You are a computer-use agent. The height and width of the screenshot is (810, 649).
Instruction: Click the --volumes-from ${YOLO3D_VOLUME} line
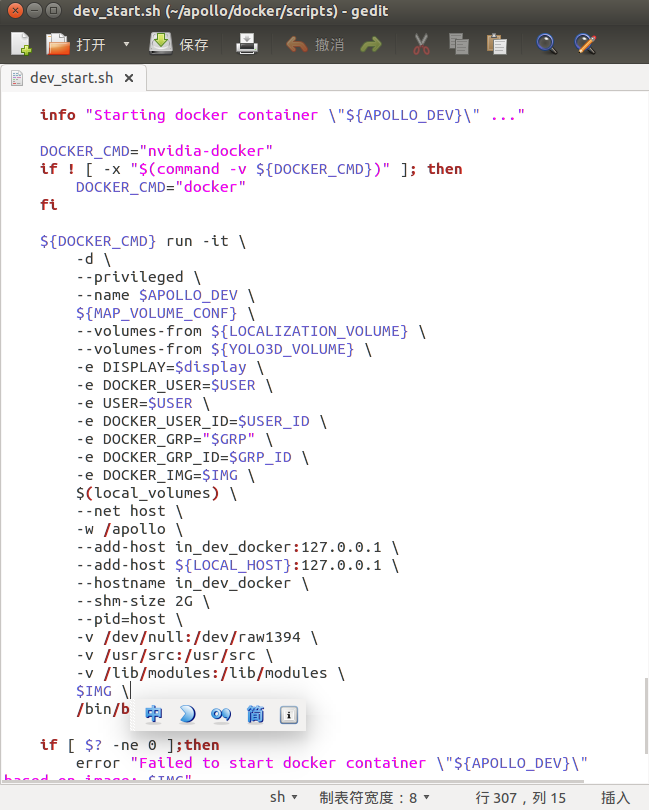(224, 349)
